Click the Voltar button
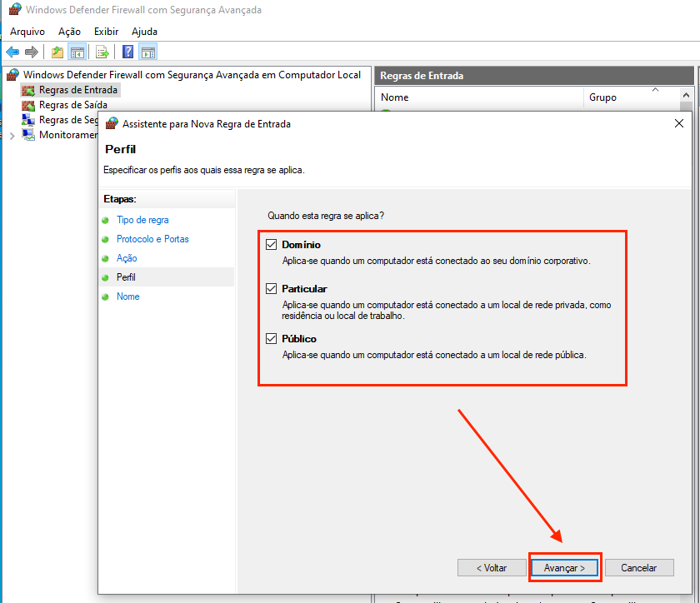700x603 pixels. point(492,568)
